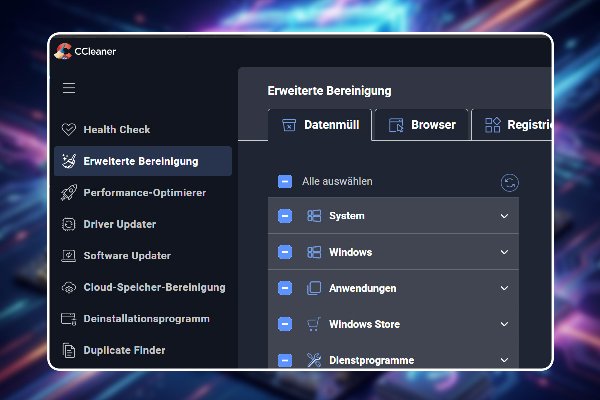Viewport: 600px width, 400px height.
Task: Toggle the Dienstprogramme checkbox
Action: tap(285, 360)
